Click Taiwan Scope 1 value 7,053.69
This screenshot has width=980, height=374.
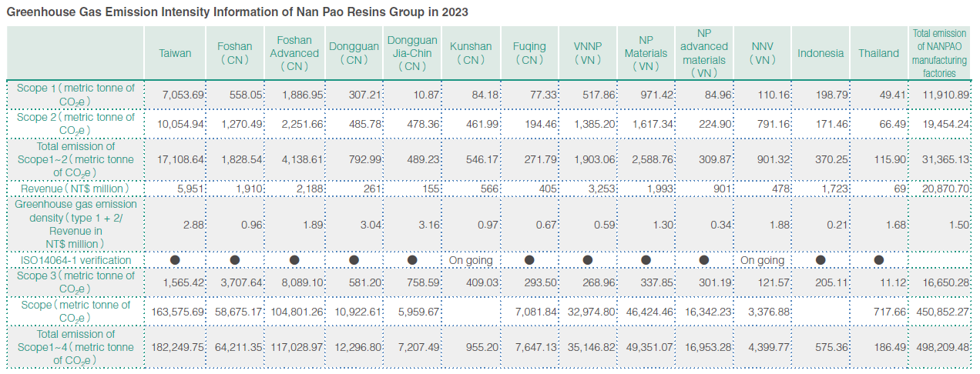pos(183,95)
